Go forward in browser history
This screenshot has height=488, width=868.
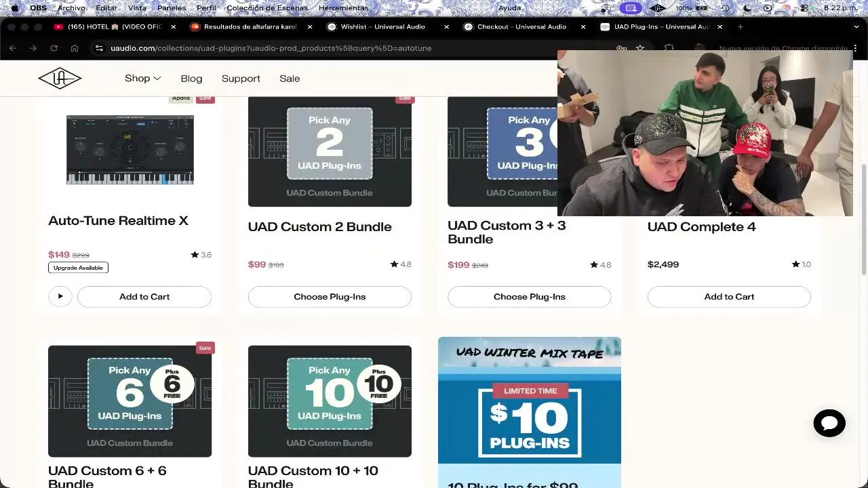coord(33,48)
